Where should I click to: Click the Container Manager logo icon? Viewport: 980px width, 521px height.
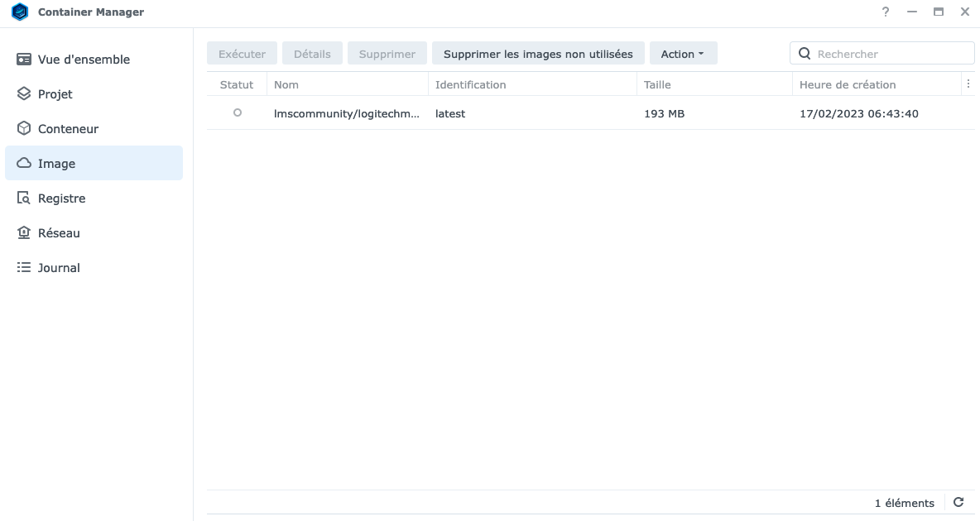coord(20,12)
